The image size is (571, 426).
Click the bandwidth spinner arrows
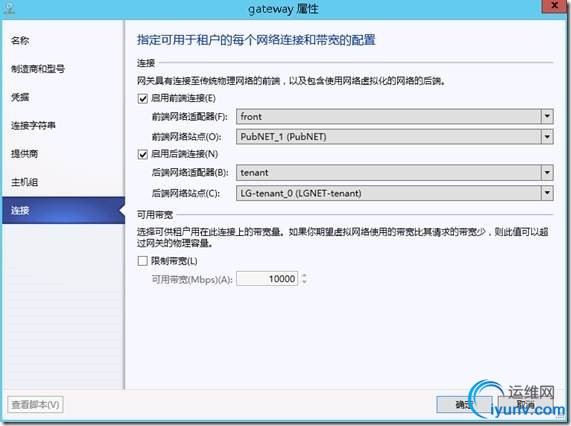pos(304,279)
